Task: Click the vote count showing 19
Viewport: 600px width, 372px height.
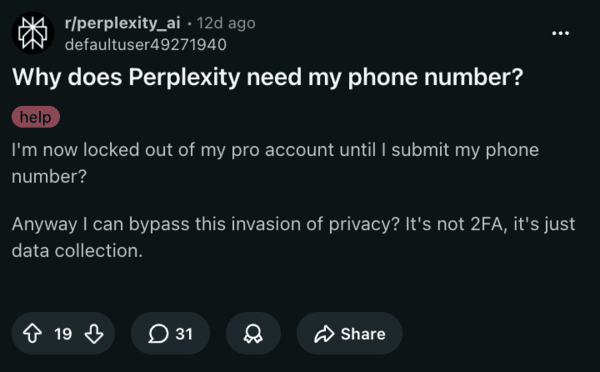Action: pos(63,334)
